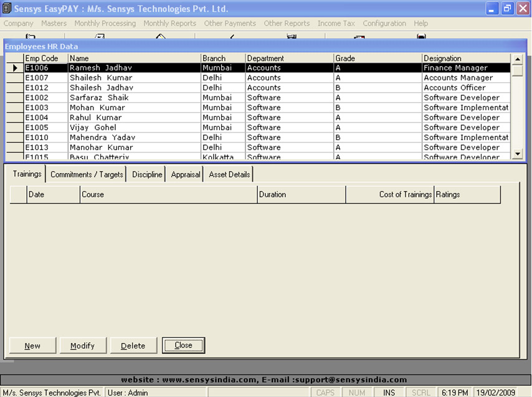Click the Cost of Trainings column header
Viewport: 532px width, 397px height.
click(390, 194)
